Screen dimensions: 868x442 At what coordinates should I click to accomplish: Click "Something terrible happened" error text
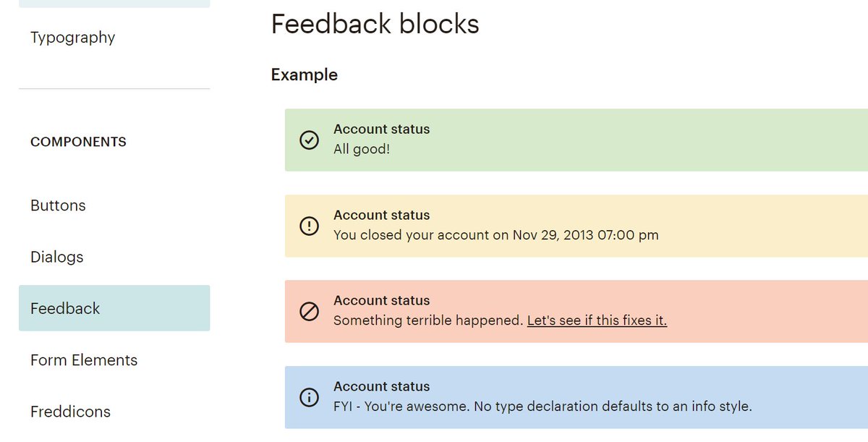(x=428, y=320)
